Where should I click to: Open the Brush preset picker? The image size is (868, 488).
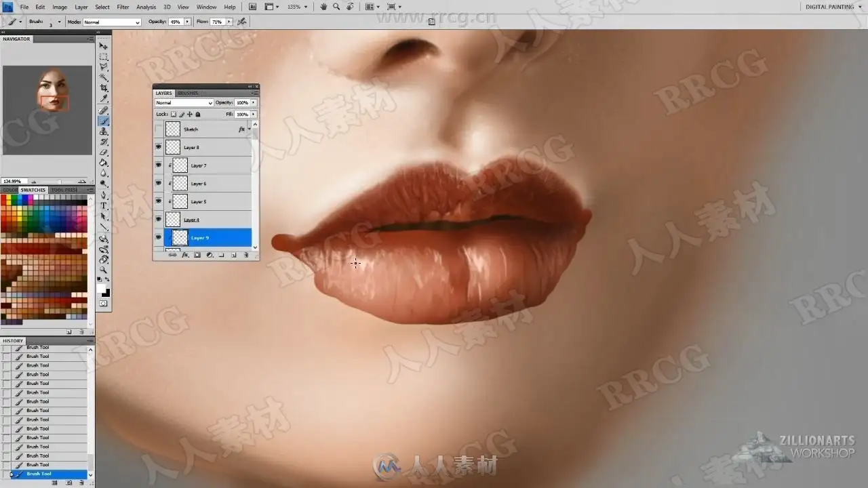(59, 22)
